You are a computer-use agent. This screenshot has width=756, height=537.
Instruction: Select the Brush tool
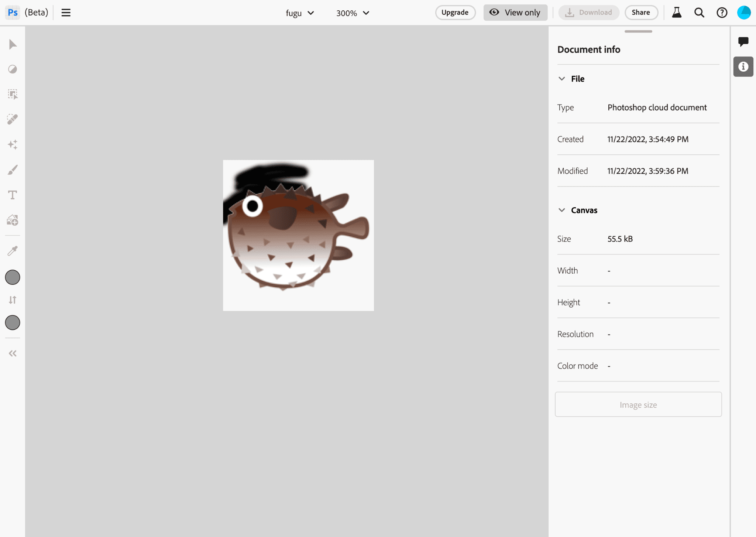tap(13, 169)
